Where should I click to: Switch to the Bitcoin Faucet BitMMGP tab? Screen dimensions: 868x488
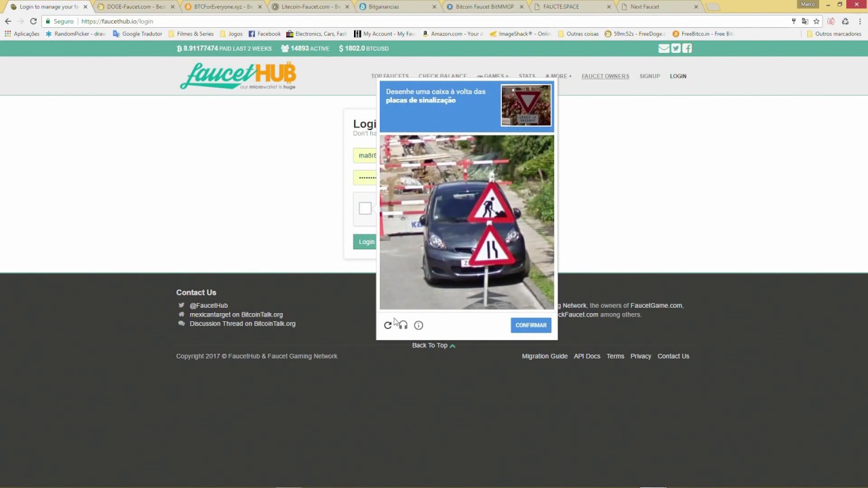click(x=484, y=7)
